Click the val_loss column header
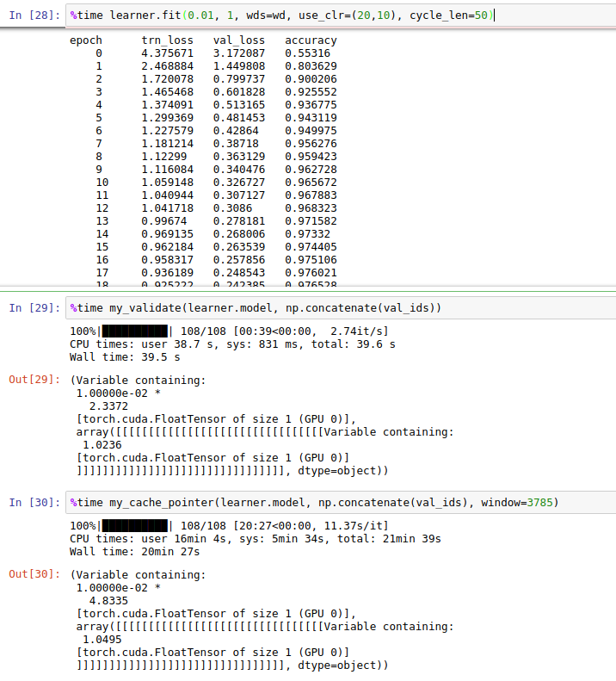The image size is (616, 681). (238, 40)
